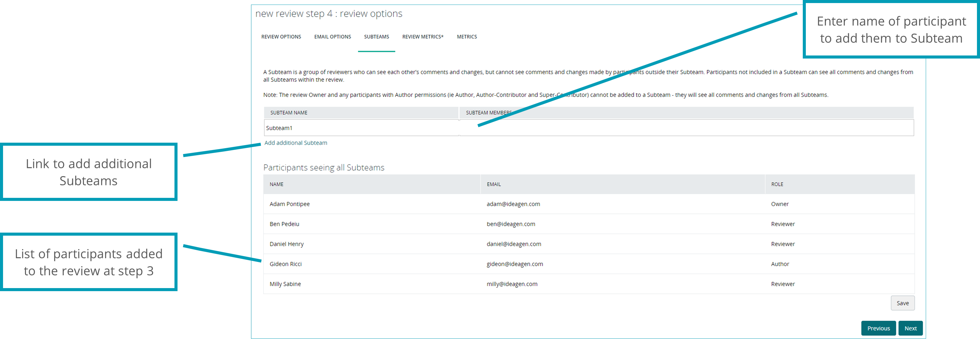Image resolution: width=980 pixels, height=339 pixels.
Task: Select the Subteams tab
Action: coord(376,37)
